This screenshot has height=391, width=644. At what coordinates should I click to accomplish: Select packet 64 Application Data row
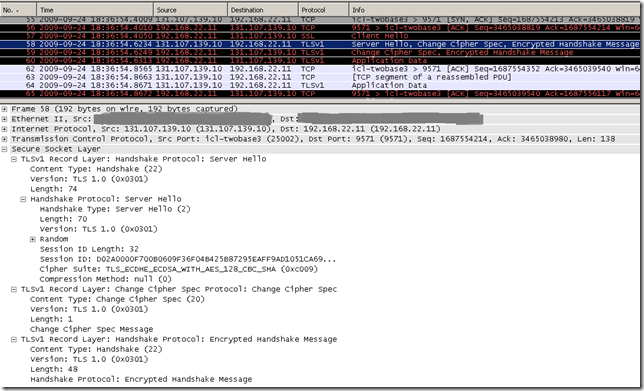click(320, 85)
